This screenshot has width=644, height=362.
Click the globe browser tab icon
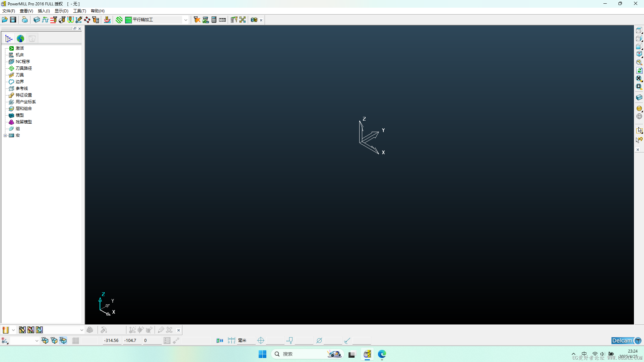(x=20, y=39)
